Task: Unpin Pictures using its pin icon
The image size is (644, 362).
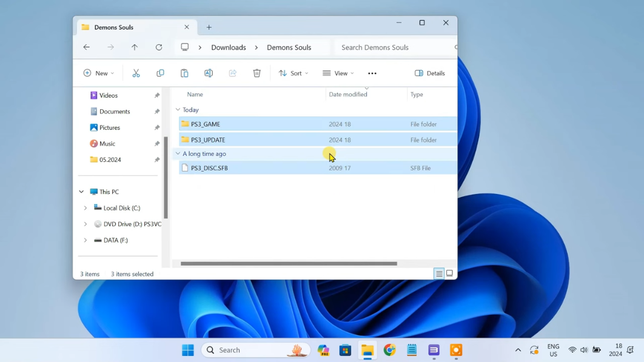Action: (157, 127)
